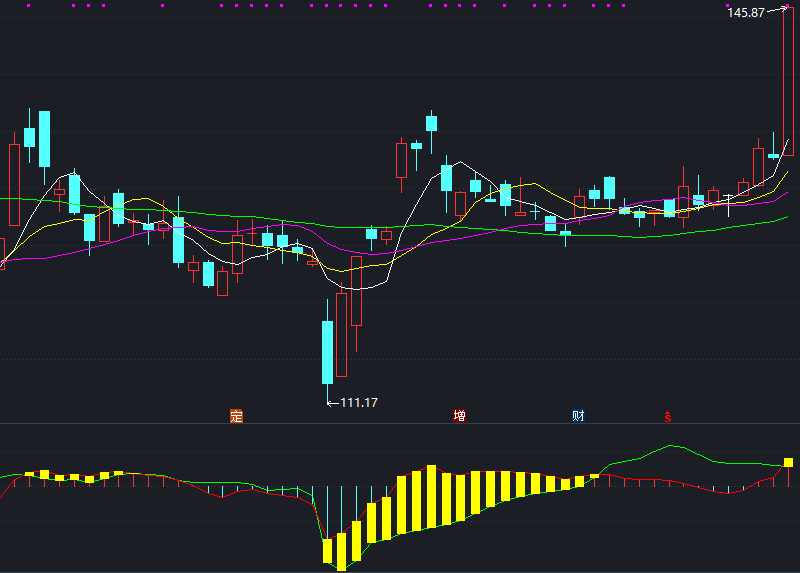Click the last yellow indicator bar at far right
The height and width of the screenshot is (573, 800).
(788, 462)
